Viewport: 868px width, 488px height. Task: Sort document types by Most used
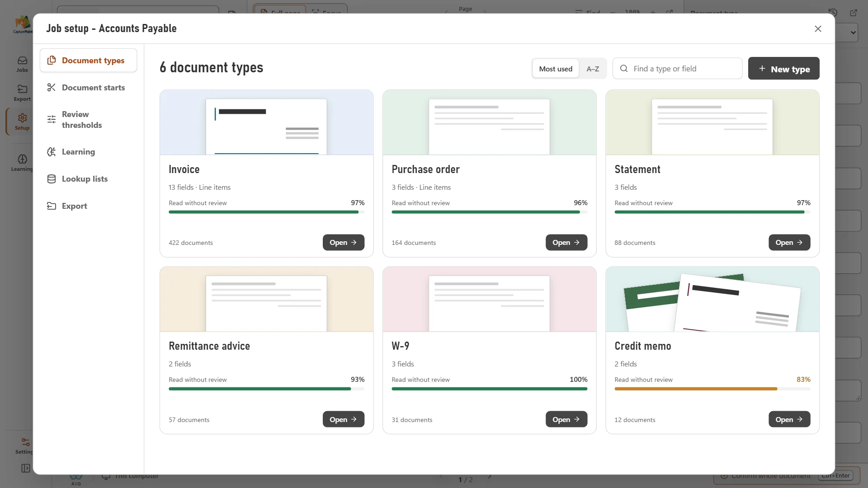coord(556,69)
